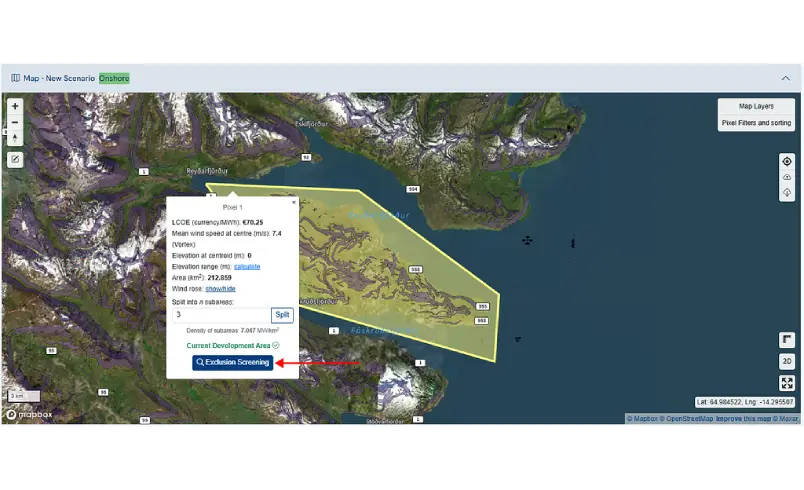Click the Mean wind speed 7.4 value
Image resolution: width=804 pixels, height=490 pixels.
pos(277,234)
